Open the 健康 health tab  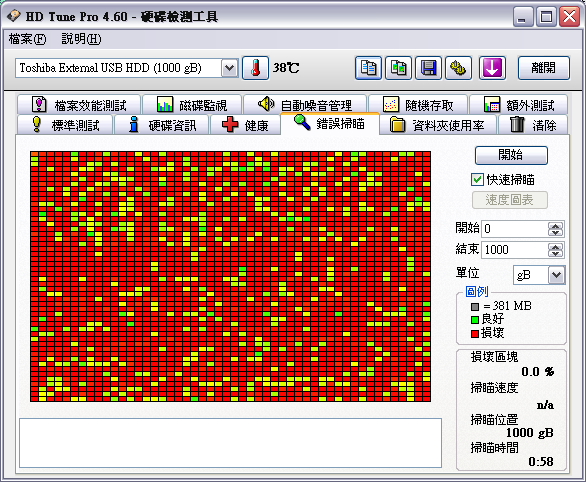click(245, 125)
